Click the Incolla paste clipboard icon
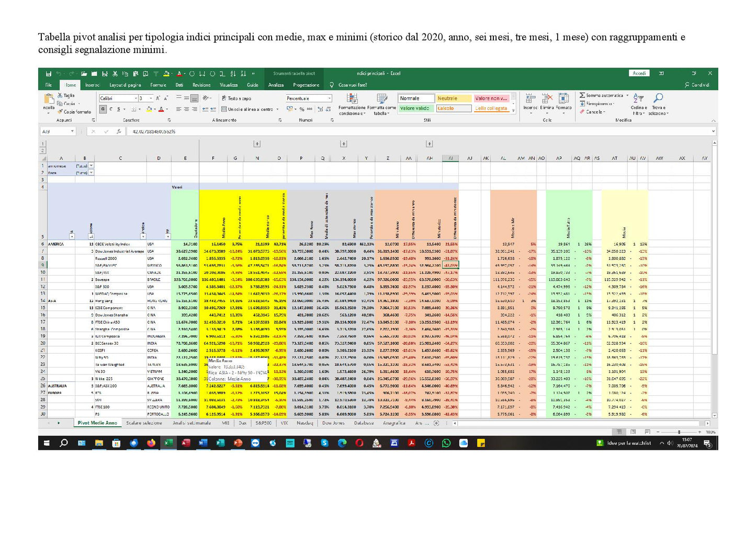Image resolution: width=756 pixels, height=534 pixels. point(49,99)
